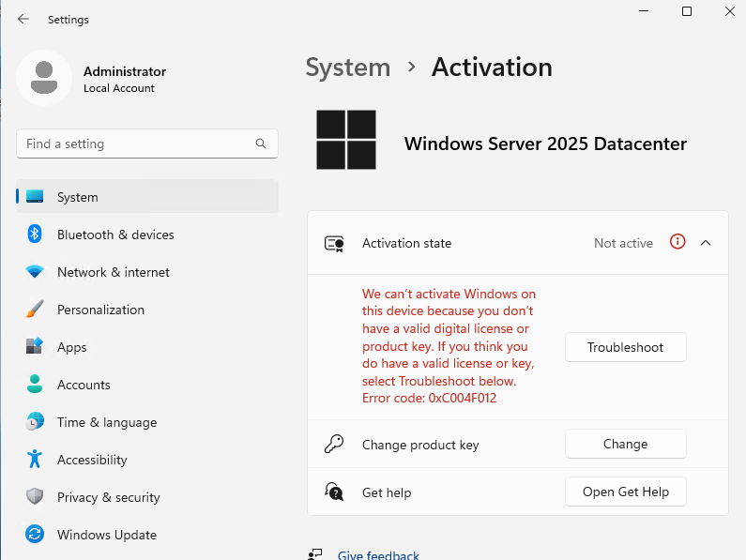The width and height of the screenshot is (746, 560).
Task: Open Accessibility settings
Action: tap(147, 460)
